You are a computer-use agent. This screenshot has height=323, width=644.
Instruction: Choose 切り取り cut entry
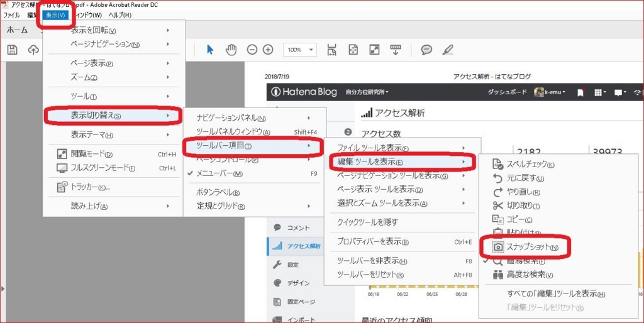point(558,205)
